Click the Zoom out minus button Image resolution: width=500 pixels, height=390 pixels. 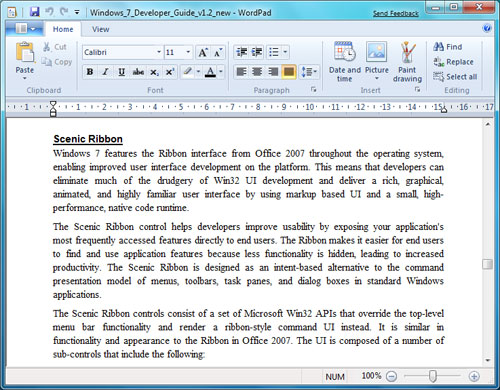pos(391,377)
